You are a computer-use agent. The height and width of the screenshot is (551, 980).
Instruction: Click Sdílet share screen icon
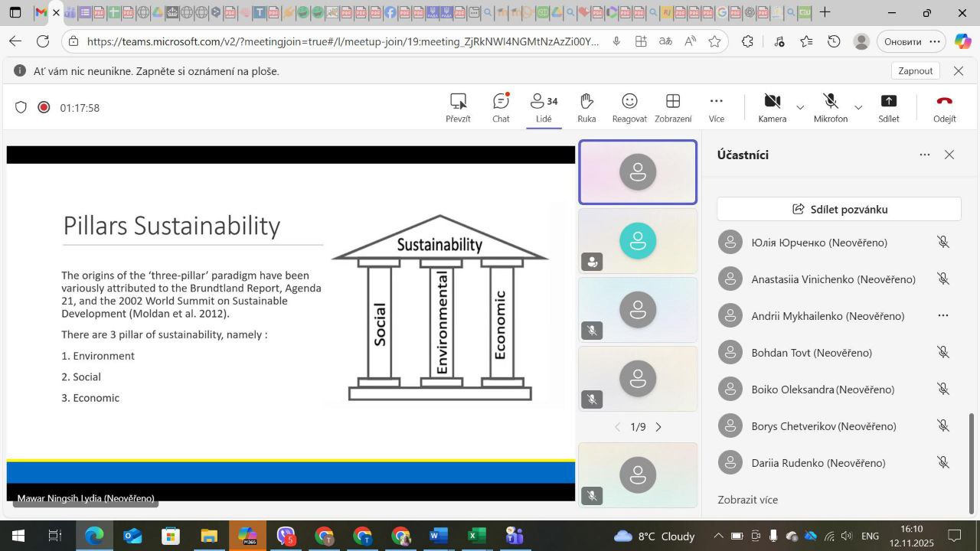[x=888, y=107]
